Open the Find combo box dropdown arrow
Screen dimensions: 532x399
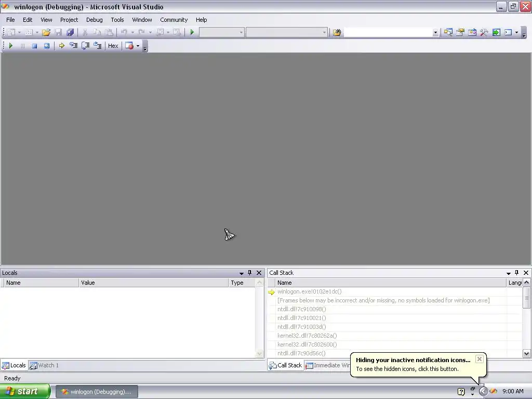tap(435, 33)
